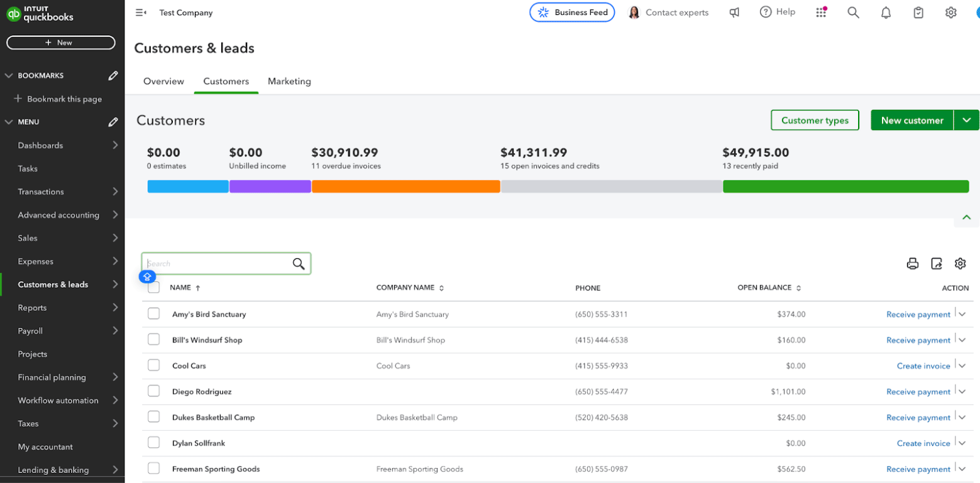Click the QuickBooks logo
Viewport: 980px width, 483px height.
40,14
